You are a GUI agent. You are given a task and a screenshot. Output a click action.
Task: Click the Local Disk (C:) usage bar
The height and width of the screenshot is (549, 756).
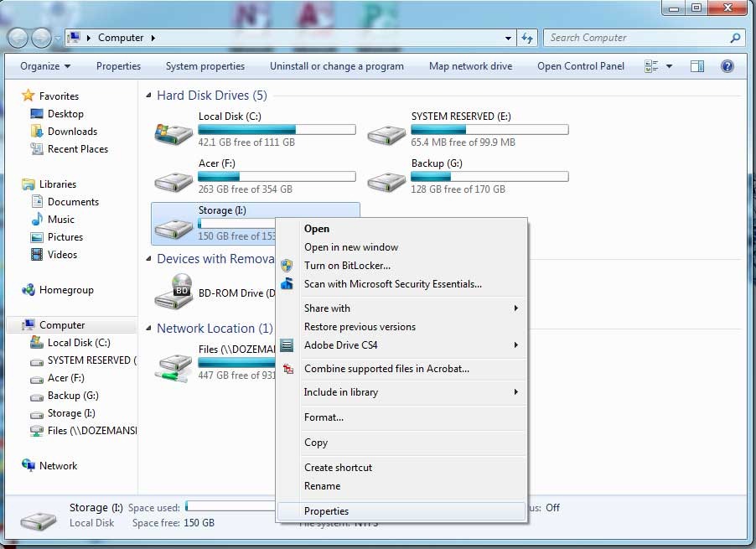pyautogui.click(x=277, y=130)
